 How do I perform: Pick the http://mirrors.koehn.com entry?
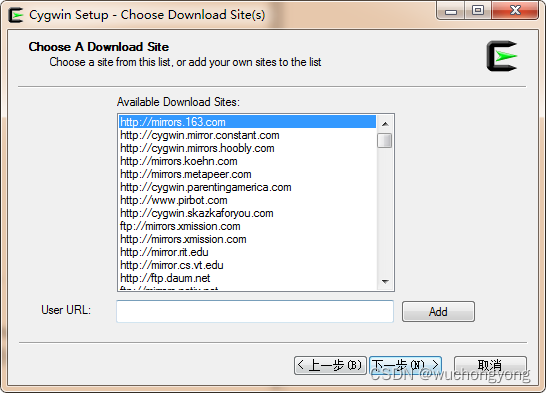tap(247, 161)
